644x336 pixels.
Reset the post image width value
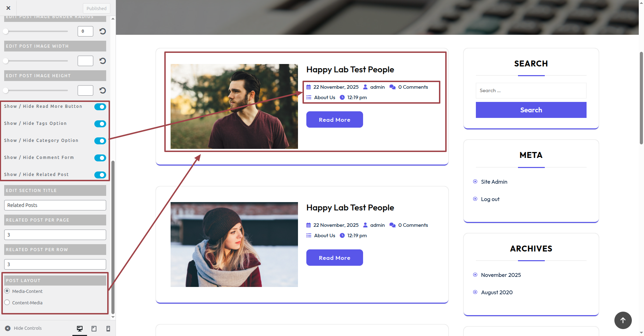pyautogui.click(x=102, y=61)
